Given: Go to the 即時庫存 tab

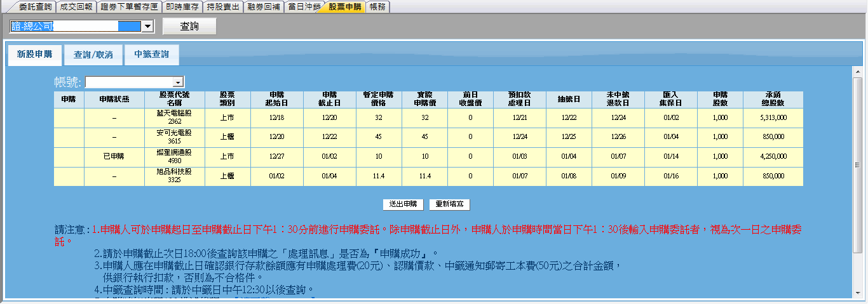Looking at the screenshot, I should (182, 7).
